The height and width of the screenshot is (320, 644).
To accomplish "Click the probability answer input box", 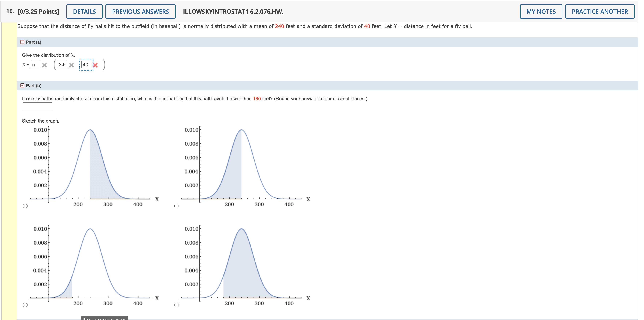I will [37, 106].
